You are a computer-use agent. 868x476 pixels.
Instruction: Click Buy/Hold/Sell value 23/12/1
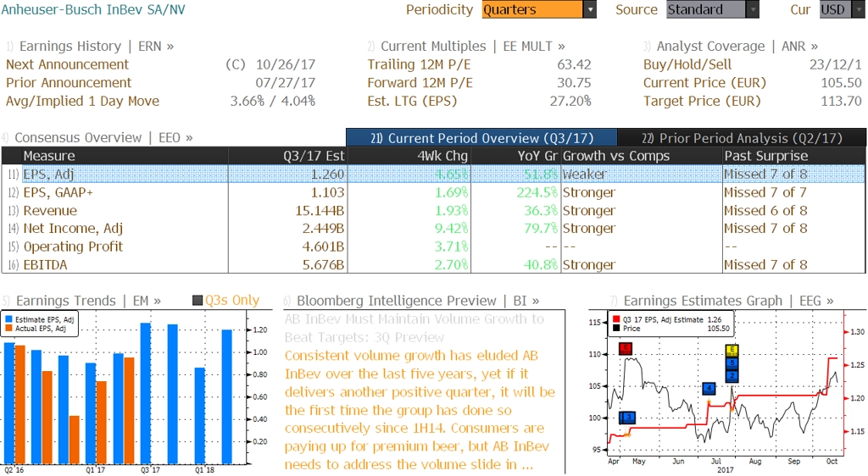pos(835,64)
